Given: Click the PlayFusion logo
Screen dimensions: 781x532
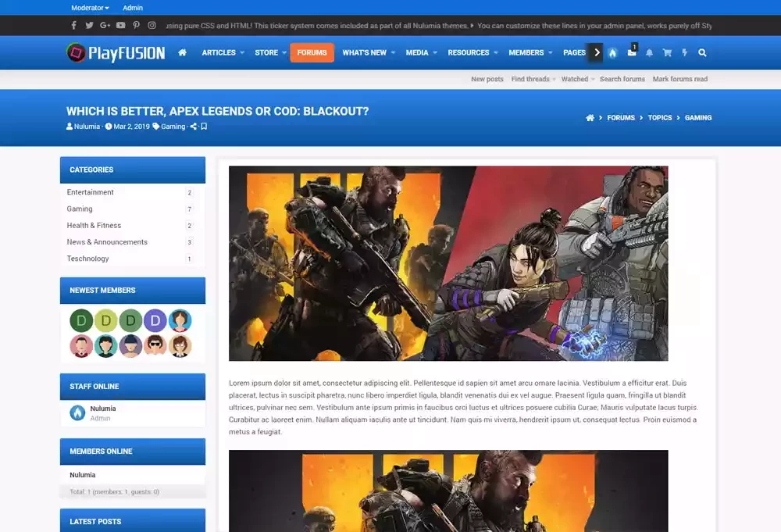Looking at the screenshot, I should tap(116, 52).
